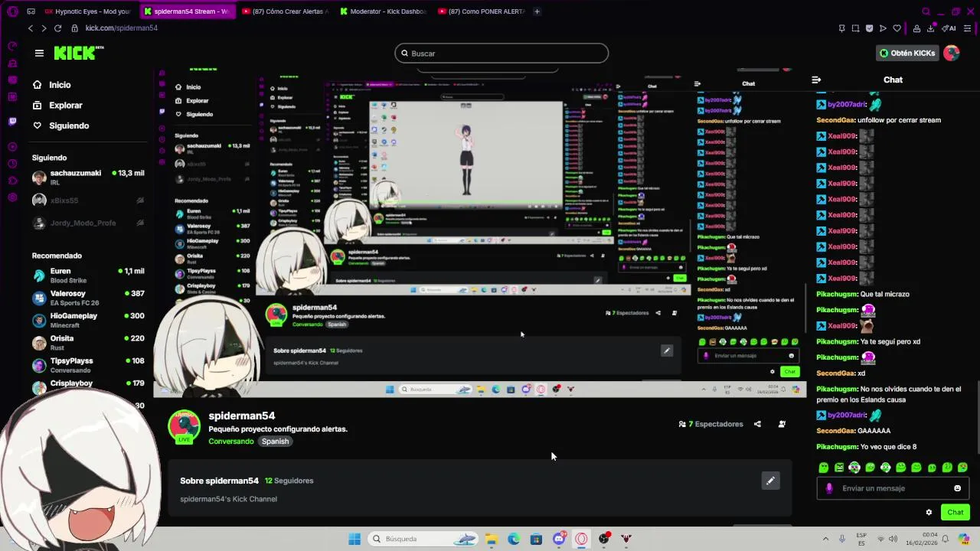Add page to bookmarks with heart icon
Screen dimensions: 980x551
point(897,28)
